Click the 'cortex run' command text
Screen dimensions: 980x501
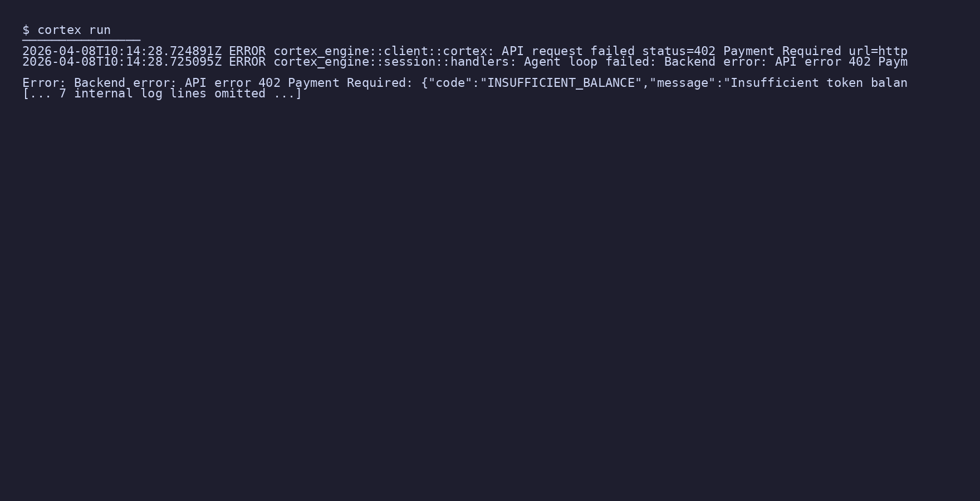pyautogui.click(x=74, y=30)
